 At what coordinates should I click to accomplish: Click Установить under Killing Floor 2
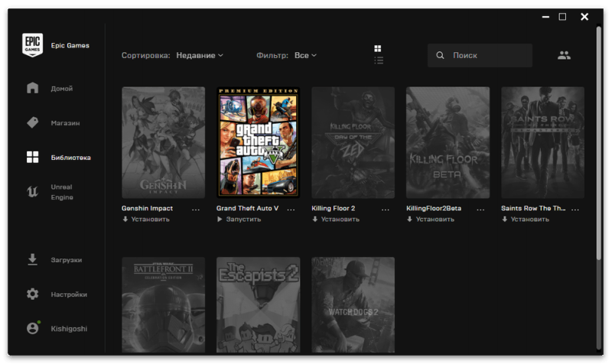coord(340,219)
